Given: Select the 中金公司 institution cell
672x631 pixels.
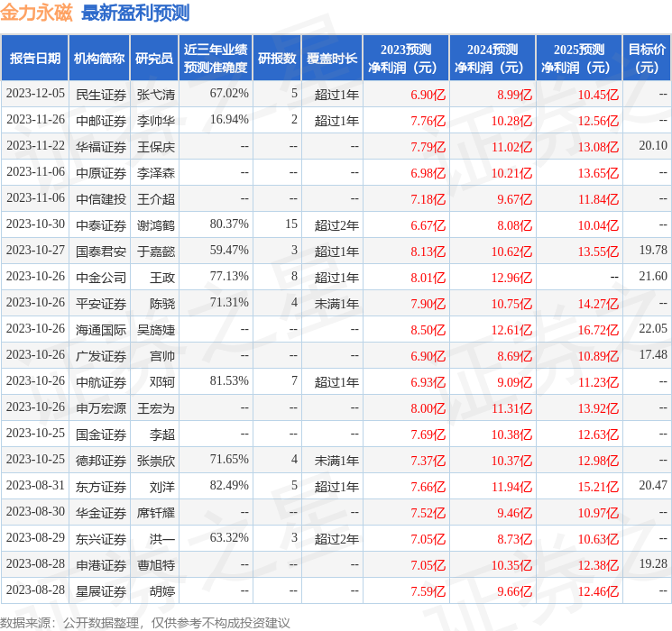Looking at the screenshot, I should point(101,278).
